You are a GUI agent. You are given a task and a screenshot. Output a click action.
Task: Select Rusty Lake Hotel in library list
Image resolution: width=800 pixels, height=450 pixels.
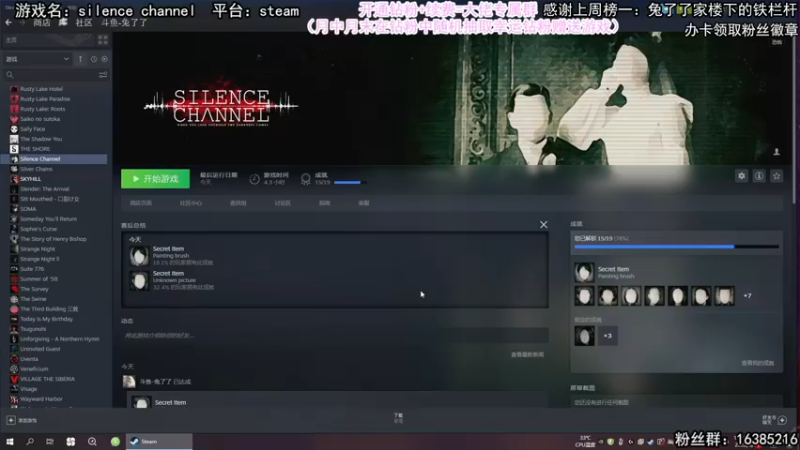click(x=41, y=89)
